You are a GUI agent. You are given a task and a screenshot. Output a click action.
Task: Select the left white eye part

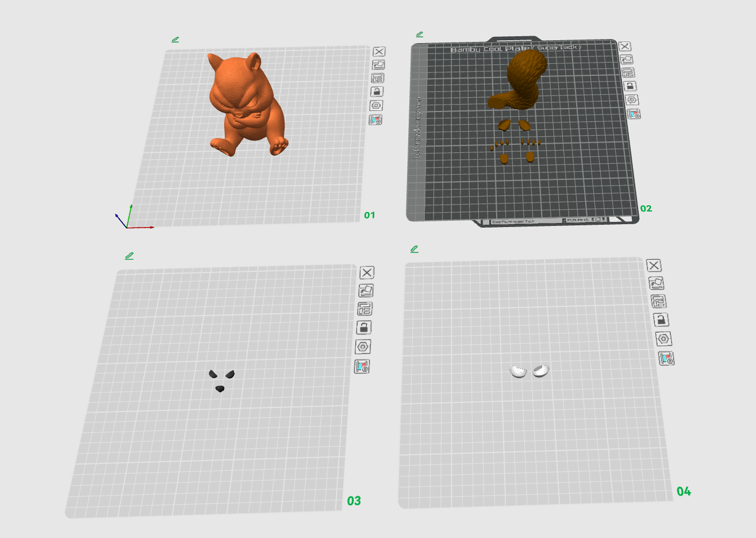point(519,371)
